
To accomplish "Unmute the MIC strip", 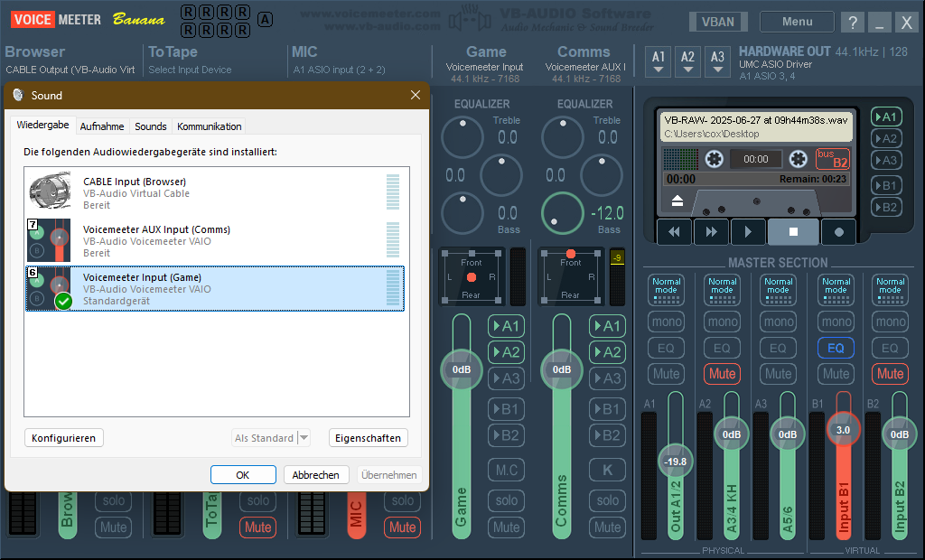I will [402, 527].
